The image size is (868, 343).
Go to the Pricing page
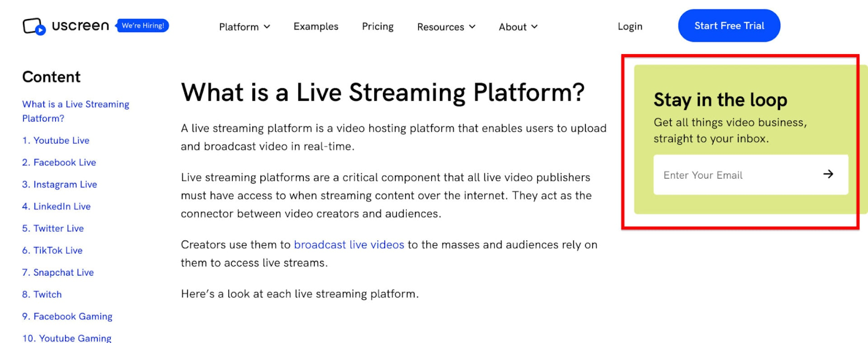tap(378, 27)
